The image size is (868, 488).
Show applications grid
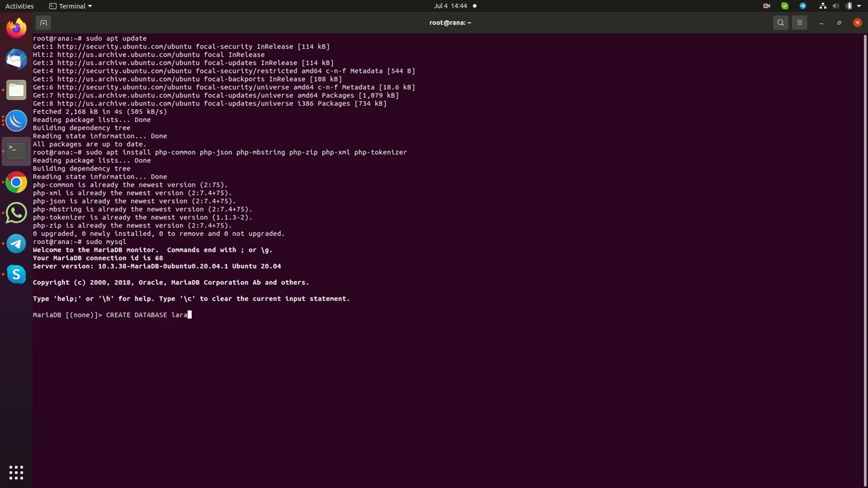[16, 472]
